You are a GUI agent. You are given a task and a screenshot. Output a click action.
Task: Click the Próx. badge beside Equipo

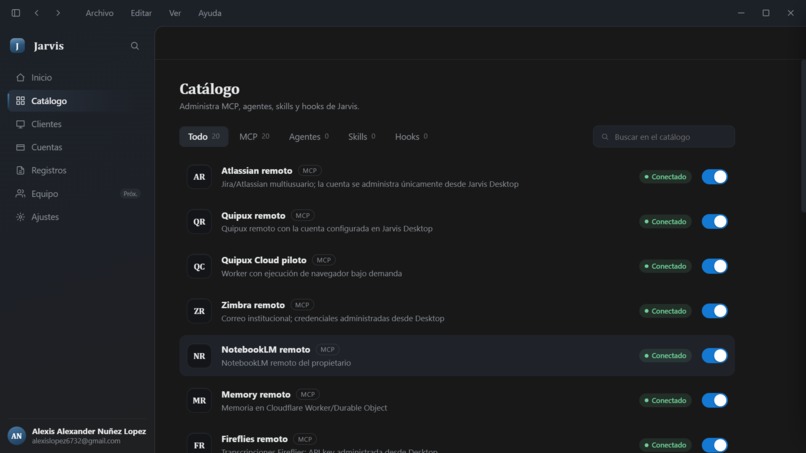pyautogui.click(x=130, y=194)
